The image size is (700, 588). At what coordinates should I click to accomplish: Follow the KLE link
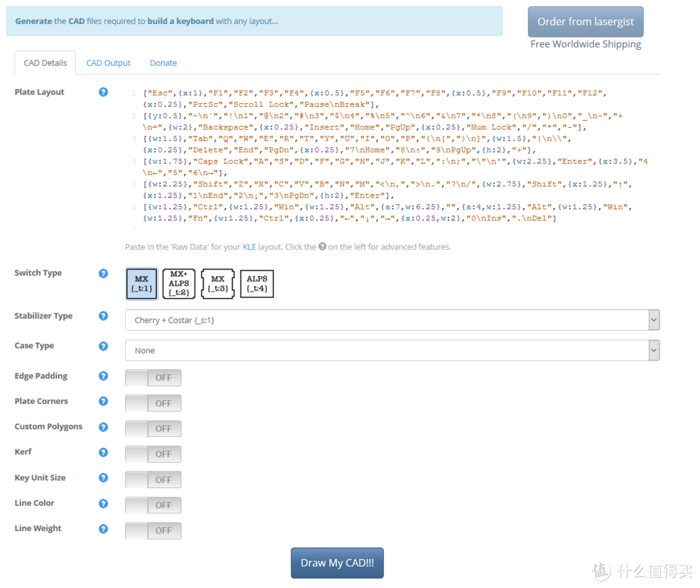click(249, 247)
